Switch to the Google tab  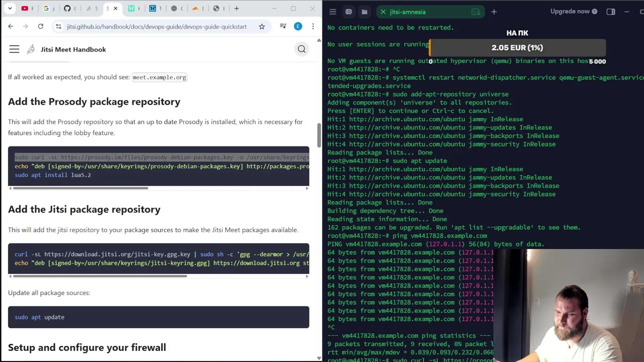click(49, 9)
